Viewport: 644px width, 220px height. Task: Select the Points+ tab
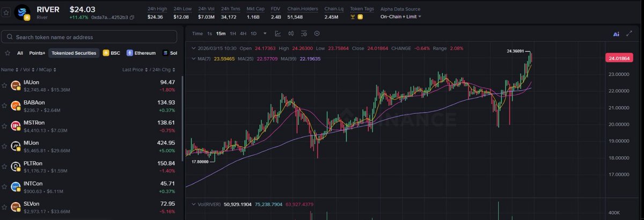click(37, 53)
